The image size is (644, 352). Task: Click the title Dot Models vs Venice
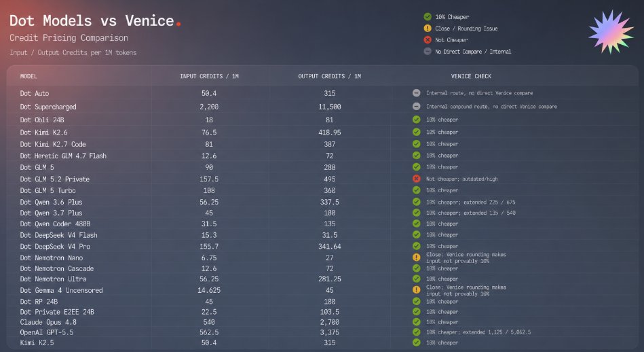point(95,20)
